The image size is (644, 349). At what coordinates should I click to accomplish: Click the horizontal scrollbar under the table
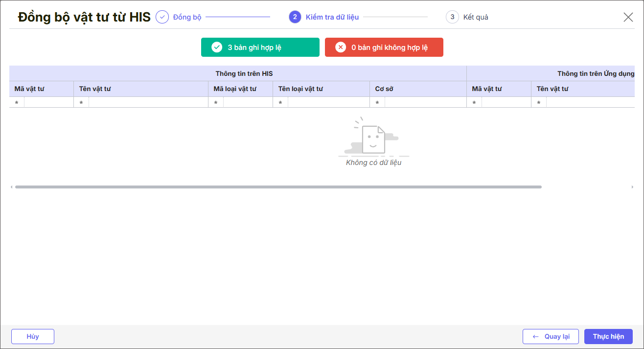(x=278, y=187)
